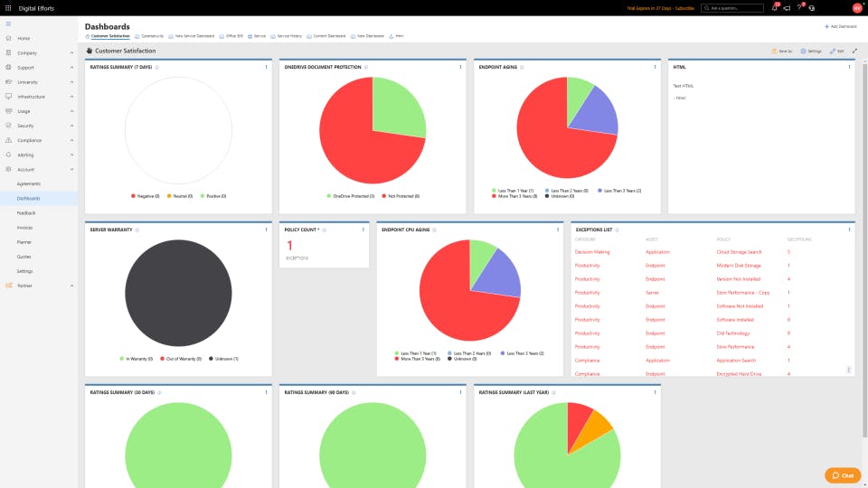Toggle the Not Protected legend item
868x488 pixels.
(401, 196)
